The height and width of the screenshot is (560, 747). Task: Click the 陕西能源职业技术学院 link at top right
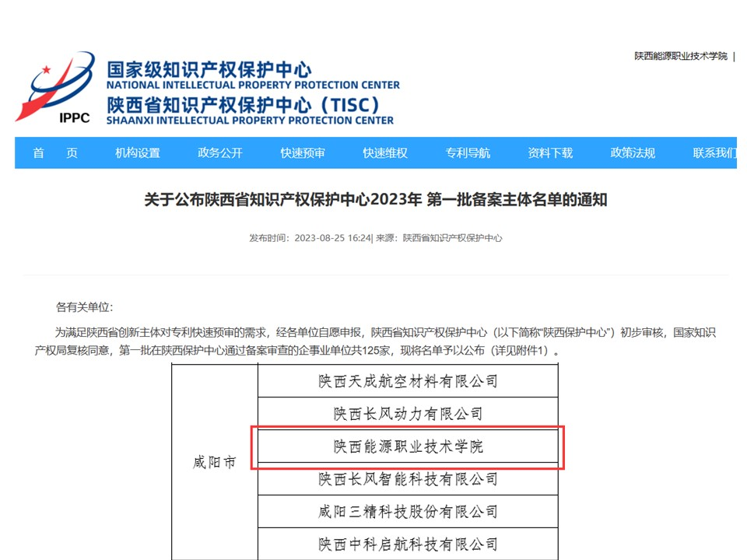coord(680,56)
